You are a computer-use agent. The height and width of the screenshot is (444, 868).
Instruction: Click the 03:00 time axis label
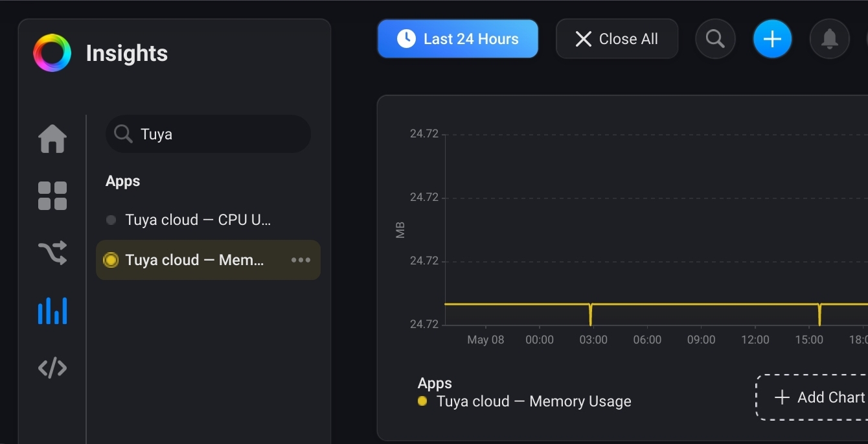point(593,340)
